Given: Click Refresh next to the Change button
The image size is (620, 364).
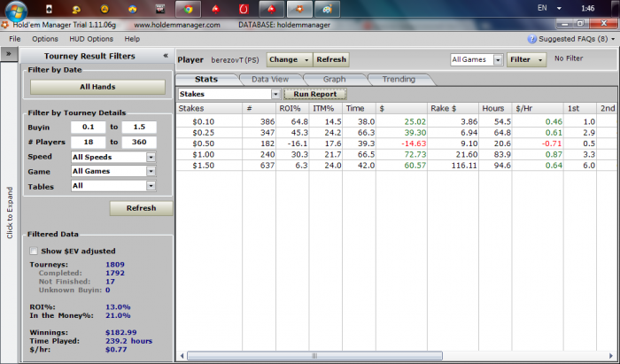Looking at the screenshot, I should click(331, 59).
